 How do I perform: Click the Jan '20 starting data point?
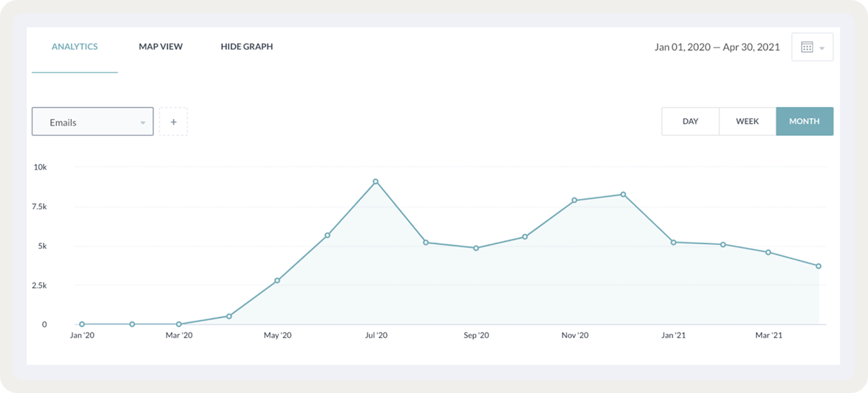pos(82,324)
